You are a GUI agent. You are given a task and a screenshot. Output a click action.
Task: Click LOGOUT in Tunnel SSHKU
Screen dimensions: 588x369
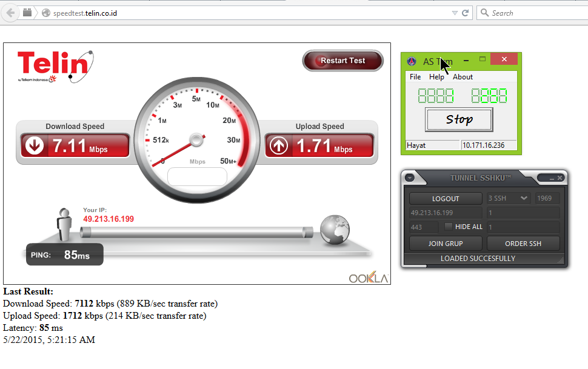tap(446, 198)
